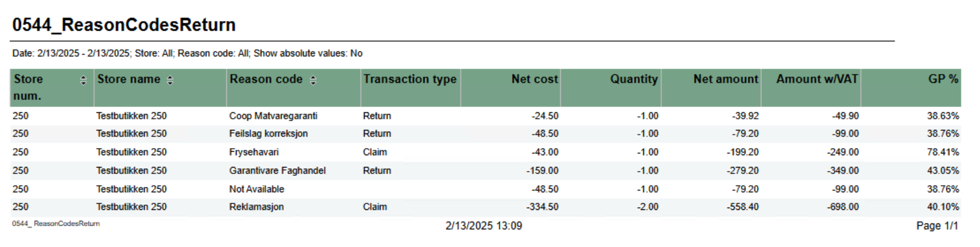This screenshot has width=980, height=247.
Task: Select the Quantity column header
Action: point(634,79)
